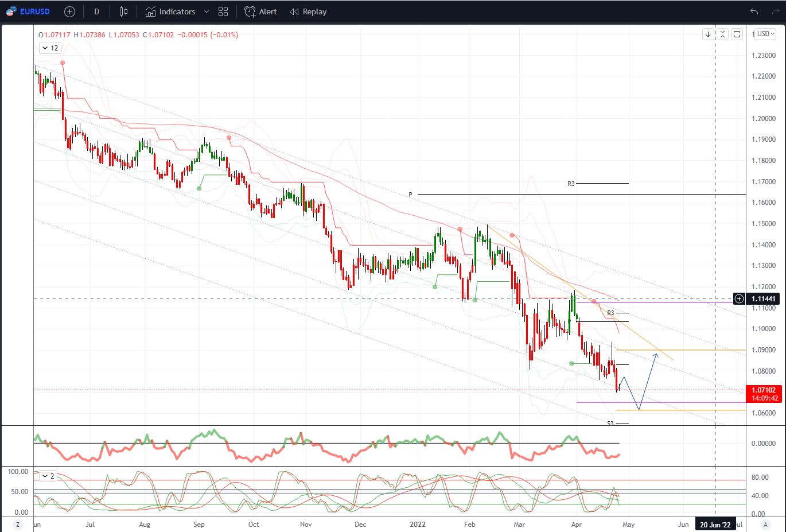Select the upper R3 pivot label near 1.17000

coord(571,184)
